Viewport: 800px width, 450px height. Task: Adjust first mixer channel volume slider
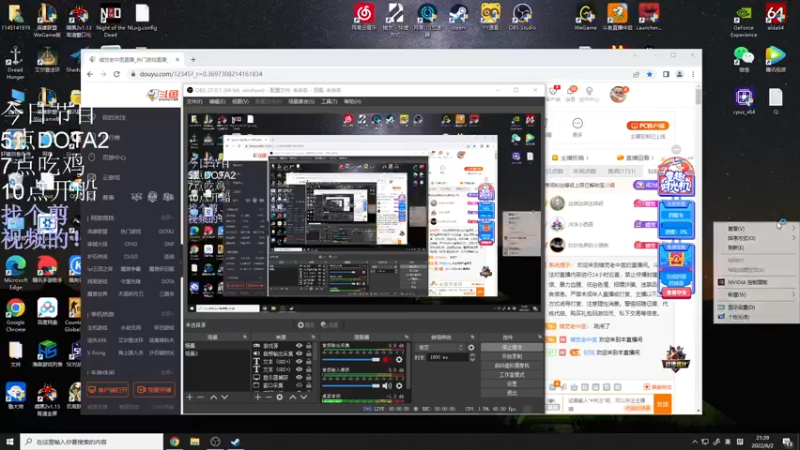click(x=351, y=360)
